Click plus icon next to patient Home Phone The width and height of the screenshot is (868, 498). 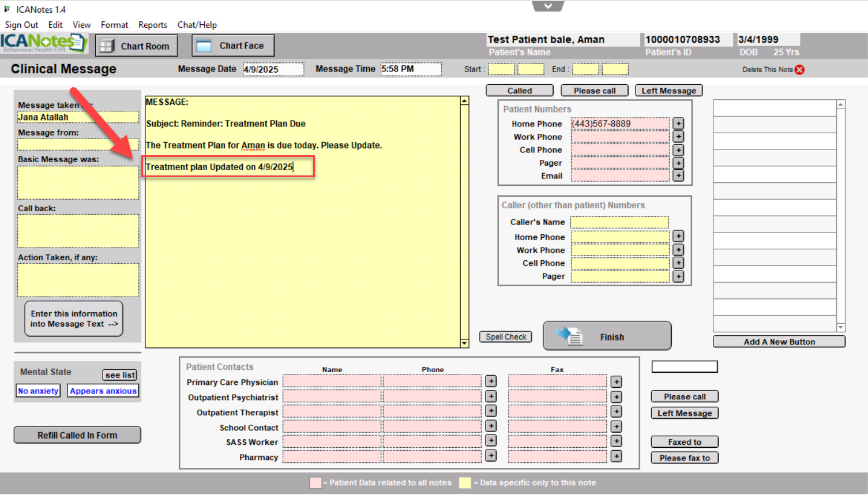coord(678,123)
